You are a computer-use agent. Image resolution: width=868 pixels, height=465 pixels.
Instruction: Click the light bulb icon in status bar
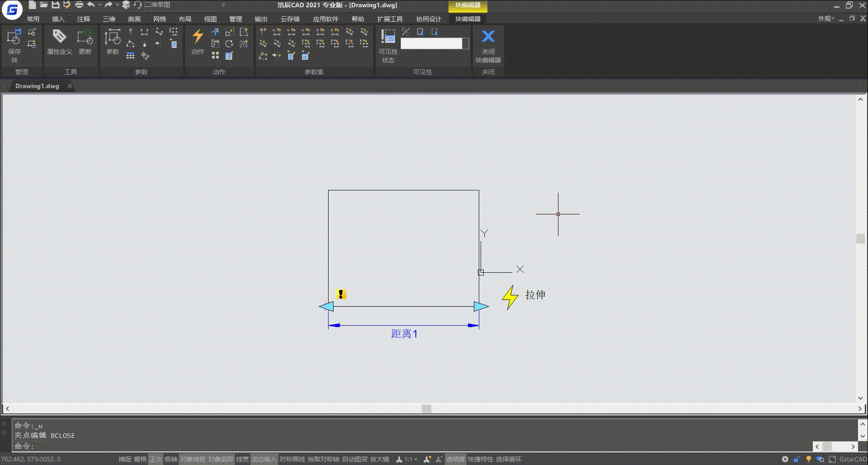click(x=809, y=459)
